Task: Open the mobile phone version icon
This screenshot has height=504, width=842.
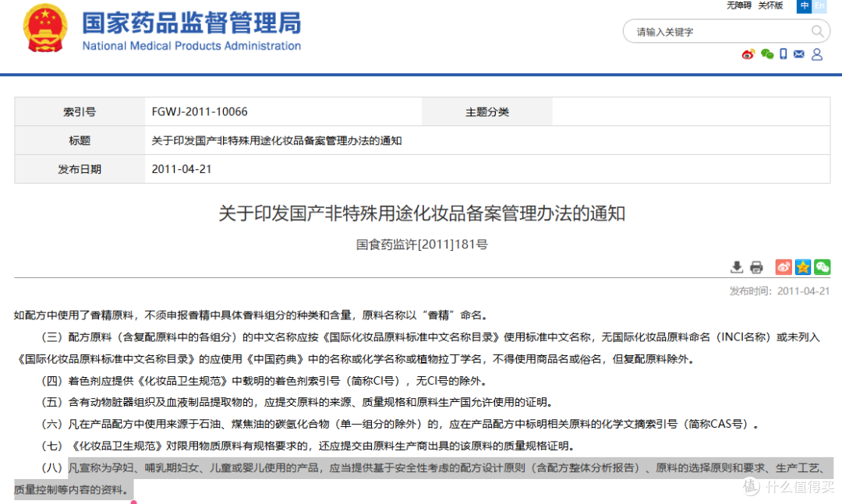Action: 784,55
